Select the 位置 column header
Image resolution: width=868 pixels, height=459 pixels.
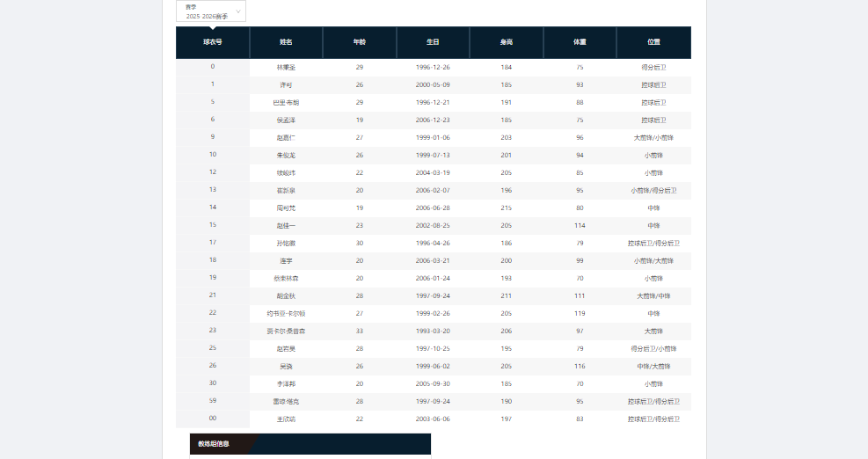(653, 41)
